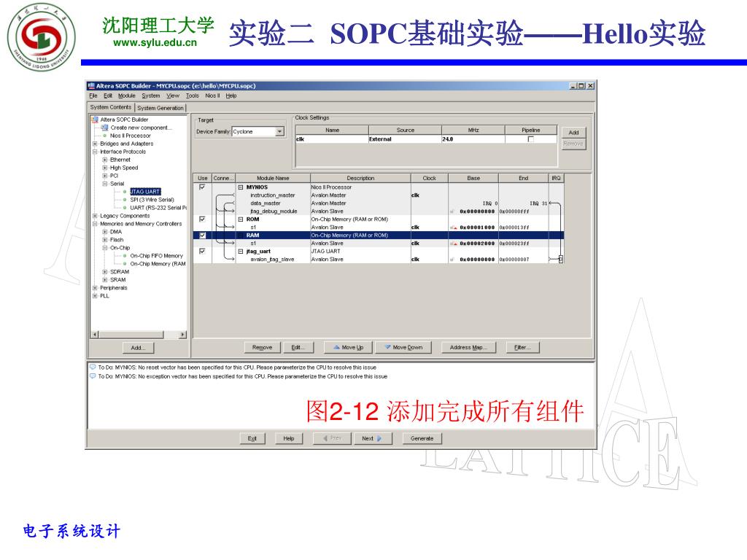Click the tree scrollbar left arrow
This screenshot has width=747, height=560.
pos(95,334)
